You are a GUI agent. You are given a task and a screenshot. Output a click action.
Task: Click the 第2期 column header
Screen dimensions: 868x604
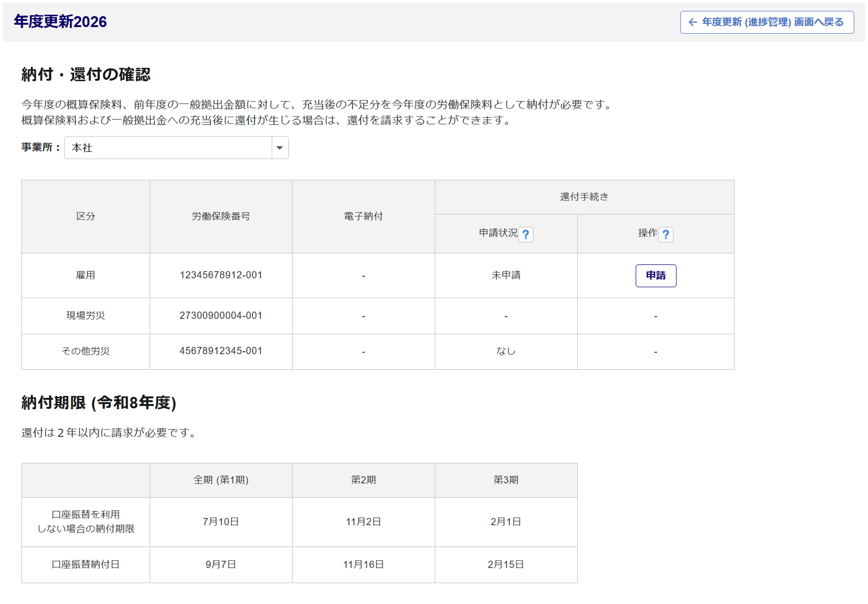tap(364, 480)
